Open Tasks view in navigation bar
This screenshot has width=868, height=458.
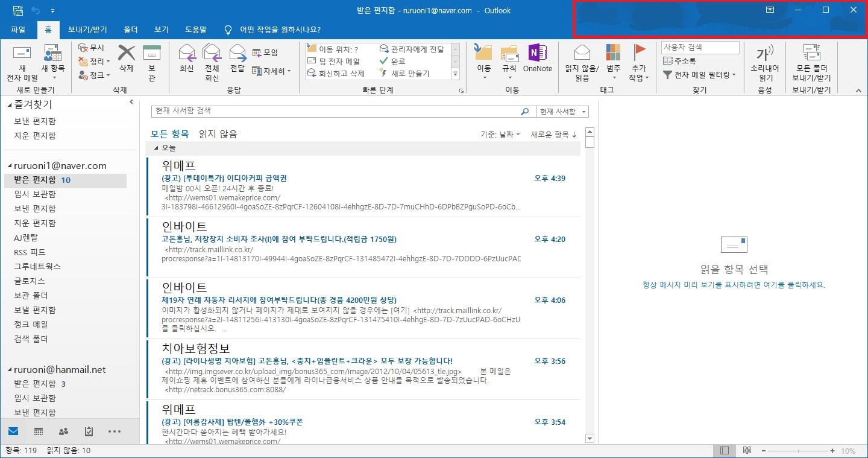click(89, 431)
